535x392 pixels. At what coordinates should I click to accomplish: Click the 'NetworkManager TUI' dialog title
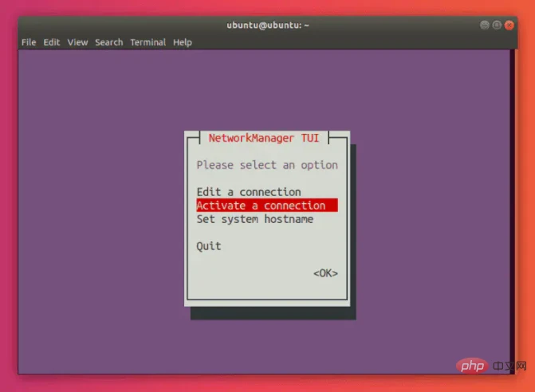point(263,138)
